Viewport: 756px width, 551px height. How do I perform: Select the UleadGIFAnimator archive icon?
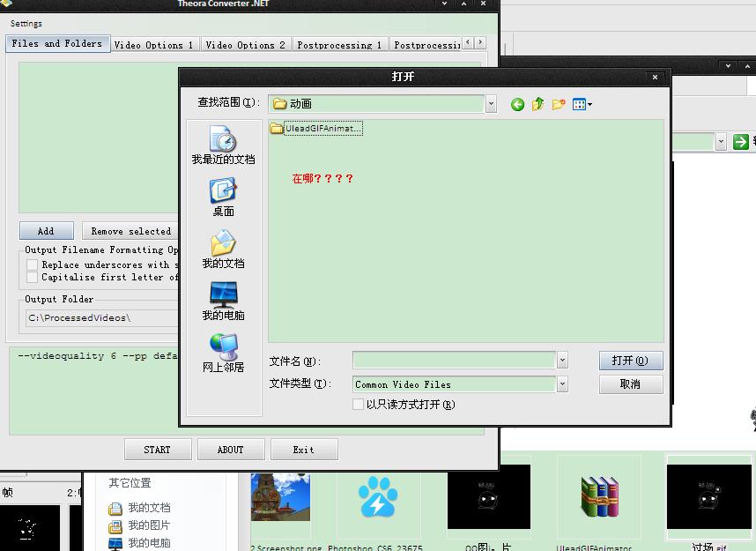click(599, 497)
